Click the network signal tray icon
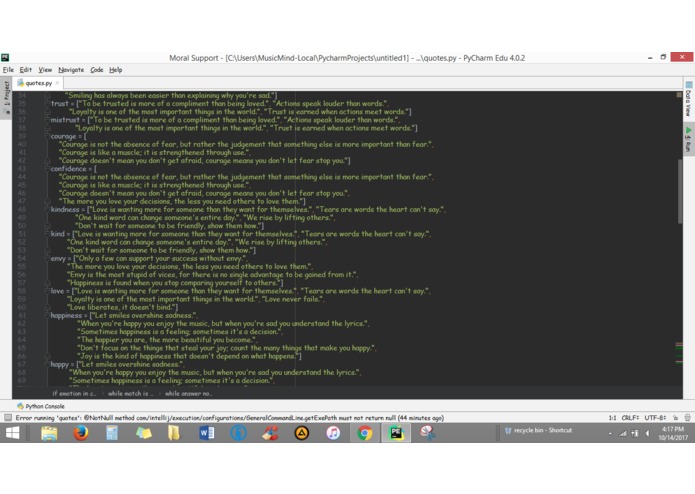This screenshot has height=494, width=695. click(622, 433)
